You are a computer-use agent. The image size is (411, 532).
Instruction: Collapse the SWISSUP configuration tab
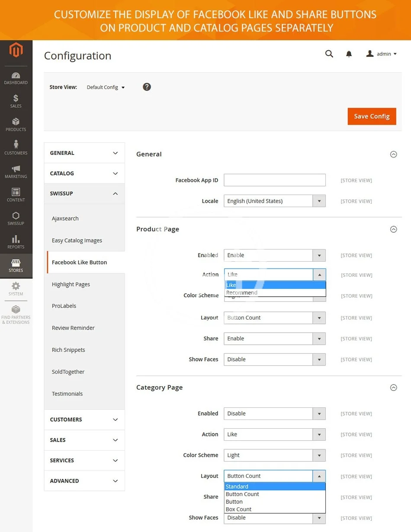84,194
